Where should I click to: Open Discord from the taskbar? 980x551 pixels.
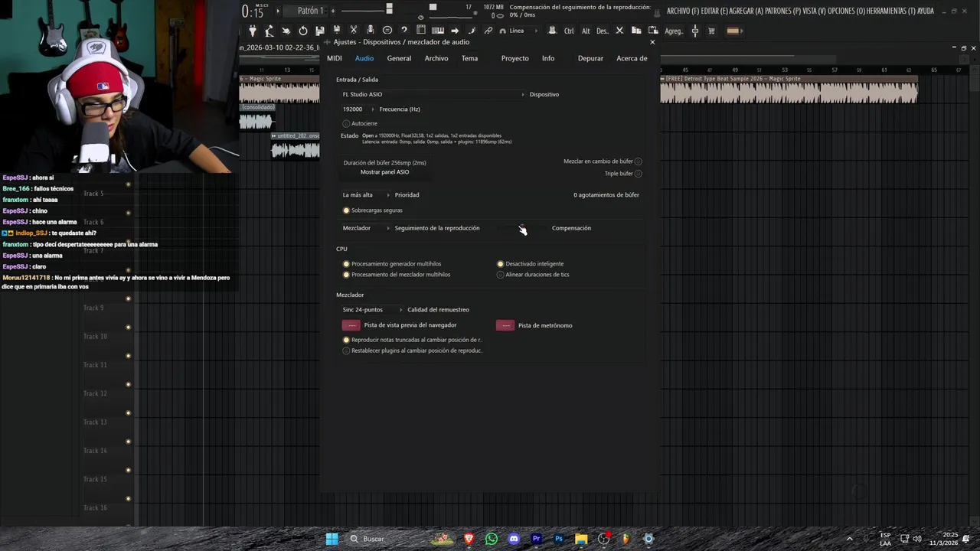pyautogui.click(x=514, y=539)
